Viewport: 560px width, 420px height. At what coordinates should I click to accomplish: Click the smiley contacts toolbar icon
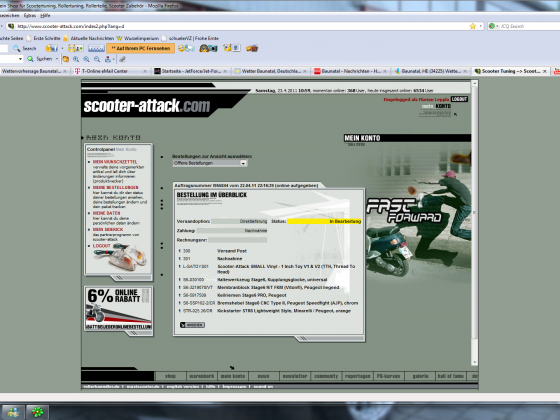point(76,48)
